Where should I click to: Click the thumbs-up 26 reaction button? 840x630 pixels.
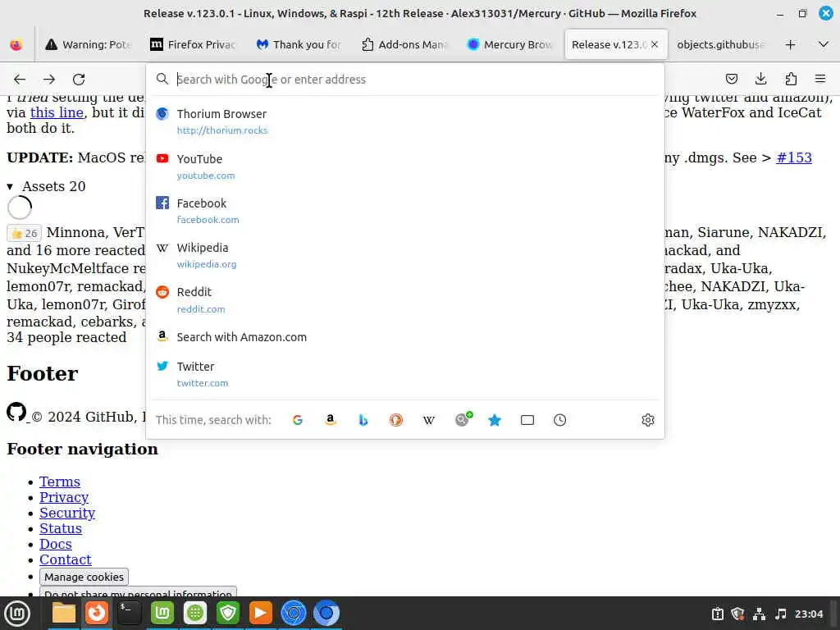(24, 233)
